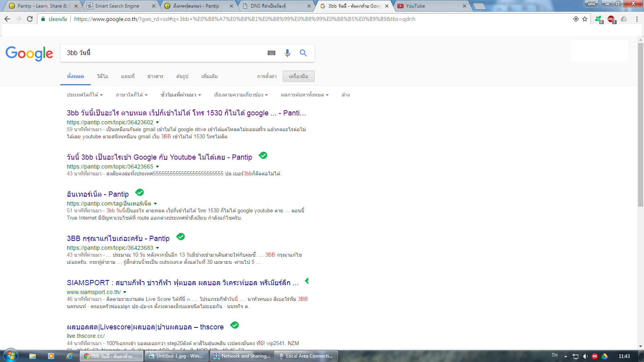
Task: Click the Google Drive tray icon
Action: tap(605, 356)
